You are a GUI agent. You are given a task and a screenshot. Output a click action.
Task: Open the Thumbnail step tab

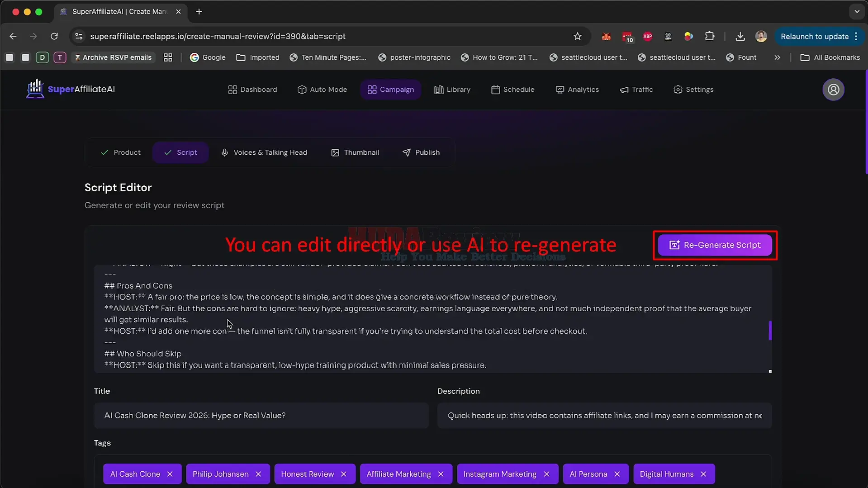[355, 152]
